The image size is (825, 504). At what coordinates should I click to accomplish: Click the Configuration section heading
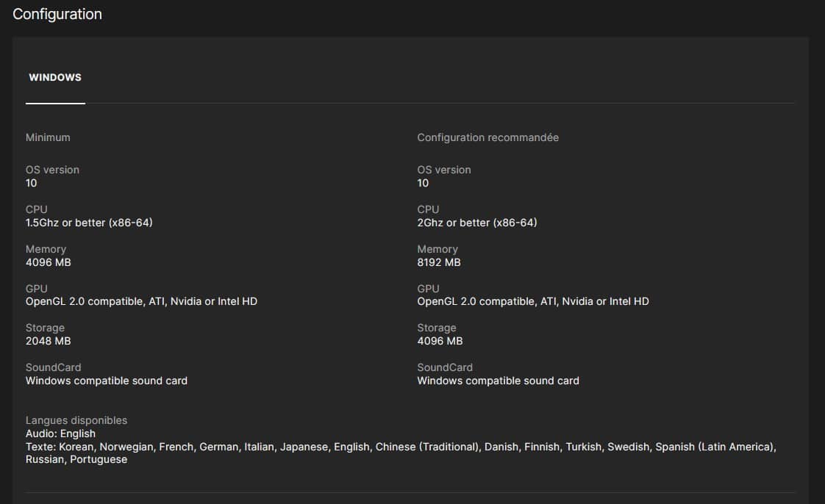coord(57,14)
